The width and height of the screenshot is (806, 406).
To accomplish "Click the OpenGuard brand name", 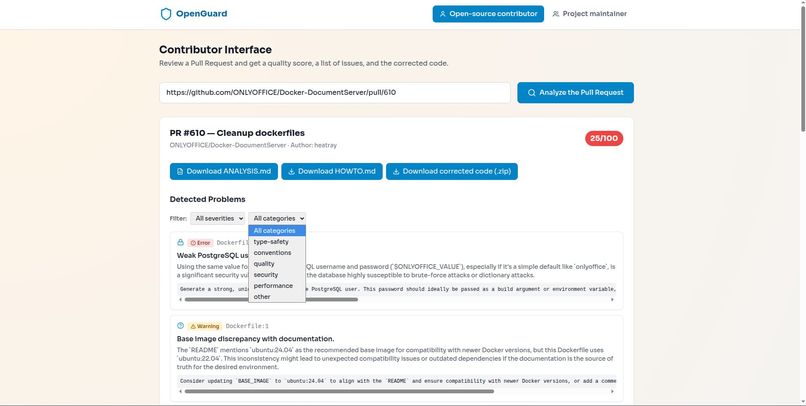I will coord(202,14).
